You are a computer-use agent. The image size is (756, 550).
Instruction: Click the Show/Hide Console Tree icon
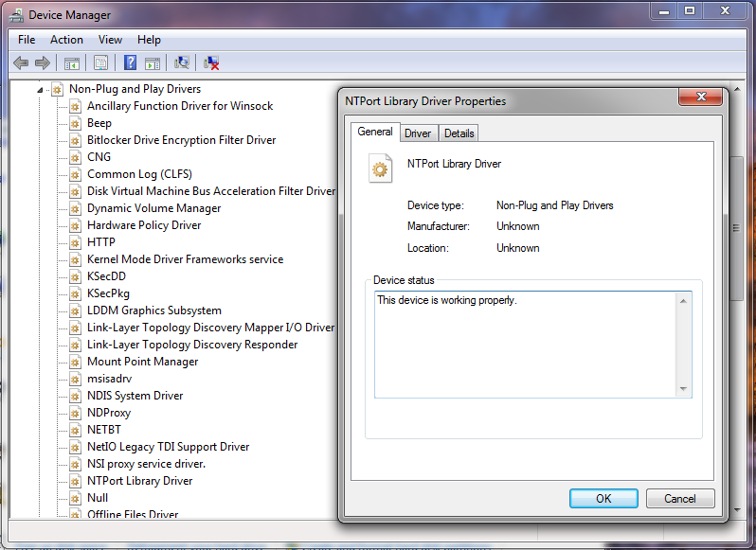coord(72,62)
